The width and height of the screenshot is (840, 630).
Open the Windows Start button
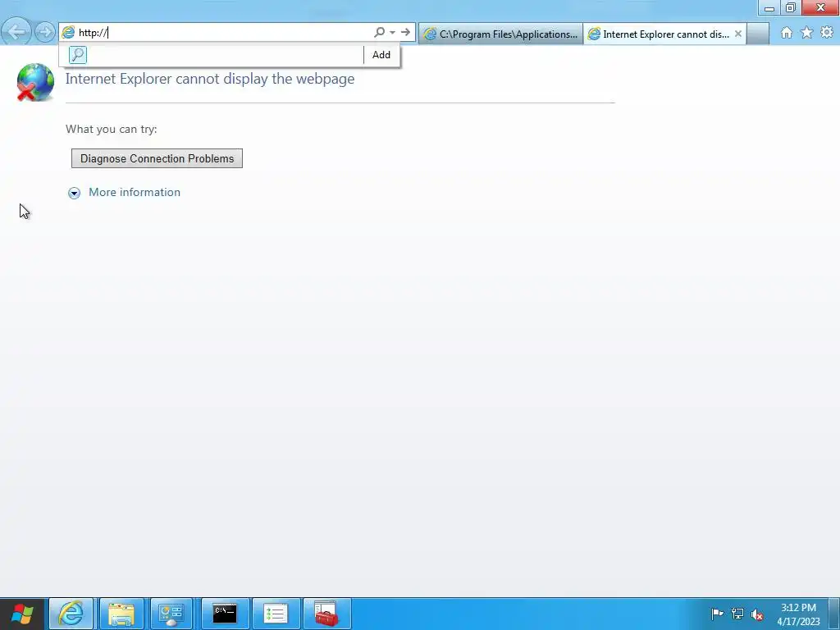[x=22, y=614]
